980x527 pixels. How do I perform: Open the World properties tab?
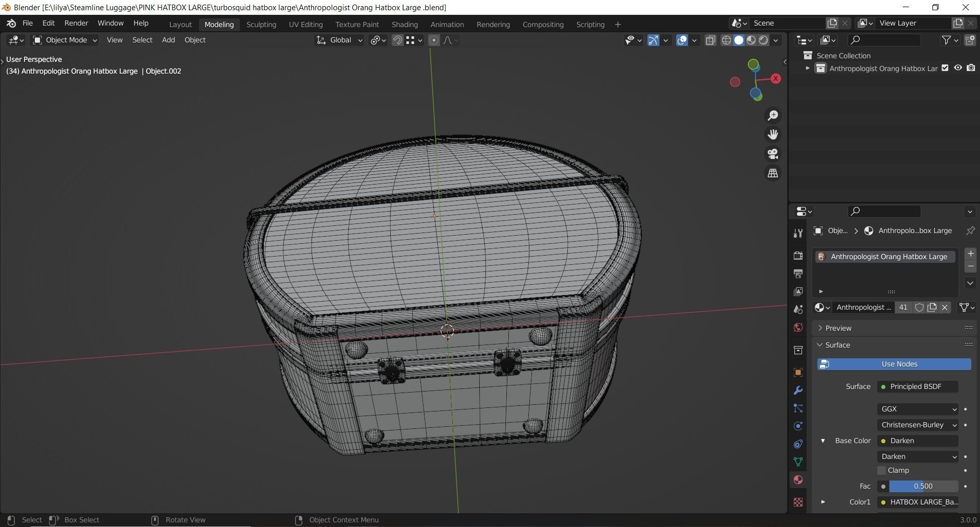click(798, 327)
